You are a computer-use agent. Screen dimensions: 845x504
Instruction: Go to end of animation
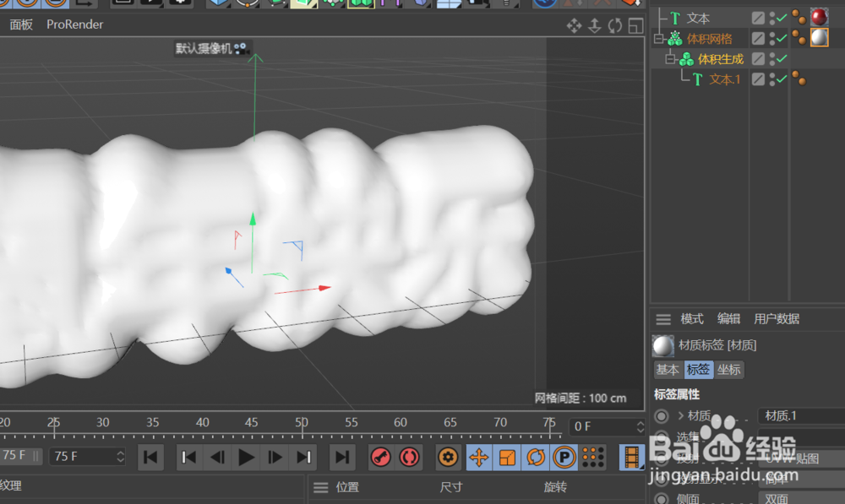341,458
